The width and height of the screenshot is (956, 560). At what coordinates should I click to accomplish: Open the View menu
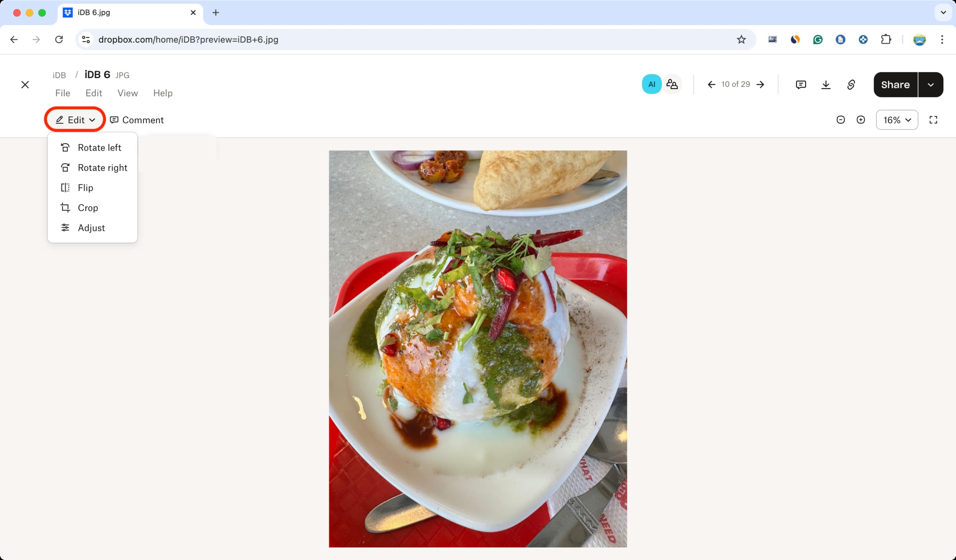click(x=128, y=93)
